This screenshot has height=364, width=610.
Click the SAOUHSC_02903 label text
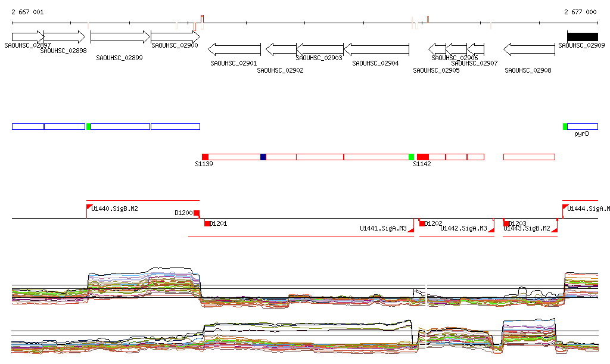point(319,58)
